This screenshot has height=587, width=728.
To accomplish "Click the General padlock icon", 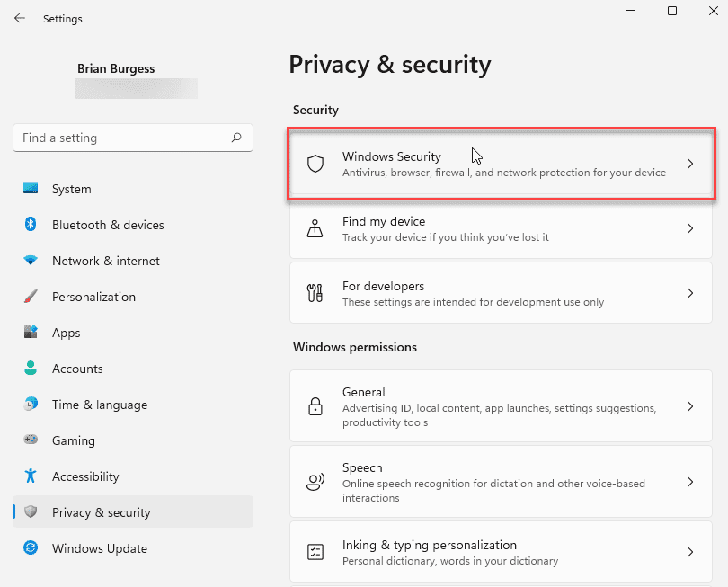I will click(x=315, y=406).
